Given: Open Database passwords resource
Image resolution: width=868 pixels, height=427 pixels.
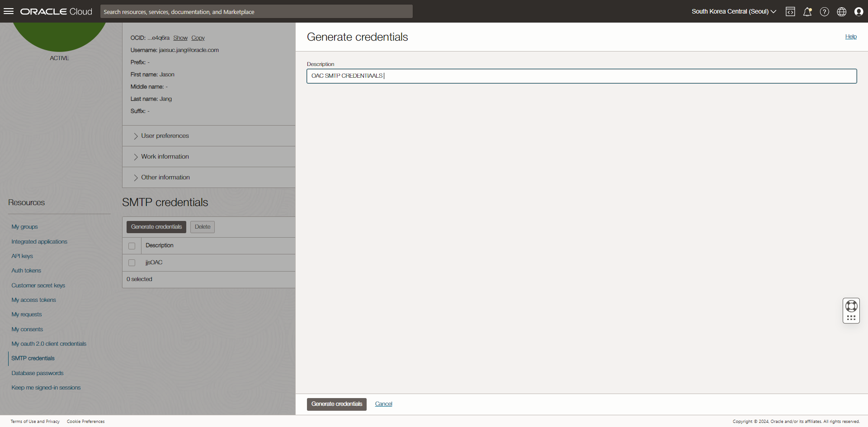Looking at the screenshot, I should point(38,373).
